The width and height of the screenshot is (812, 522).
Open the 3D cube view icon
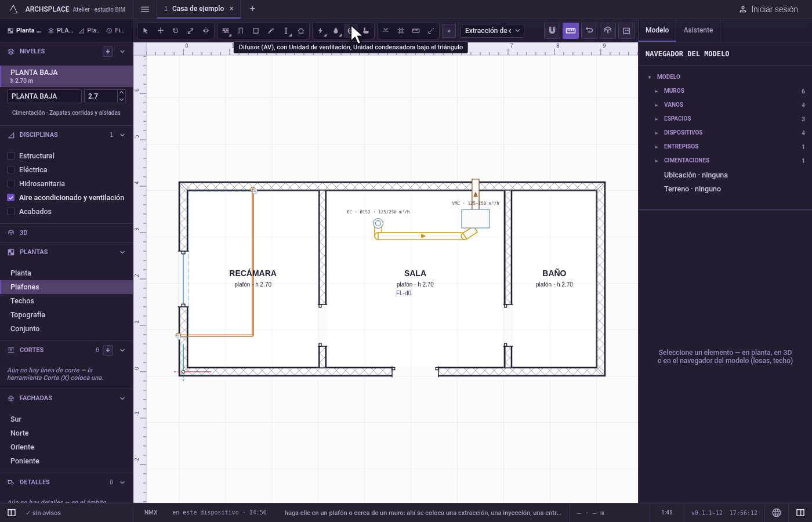(x=608, y=31)
